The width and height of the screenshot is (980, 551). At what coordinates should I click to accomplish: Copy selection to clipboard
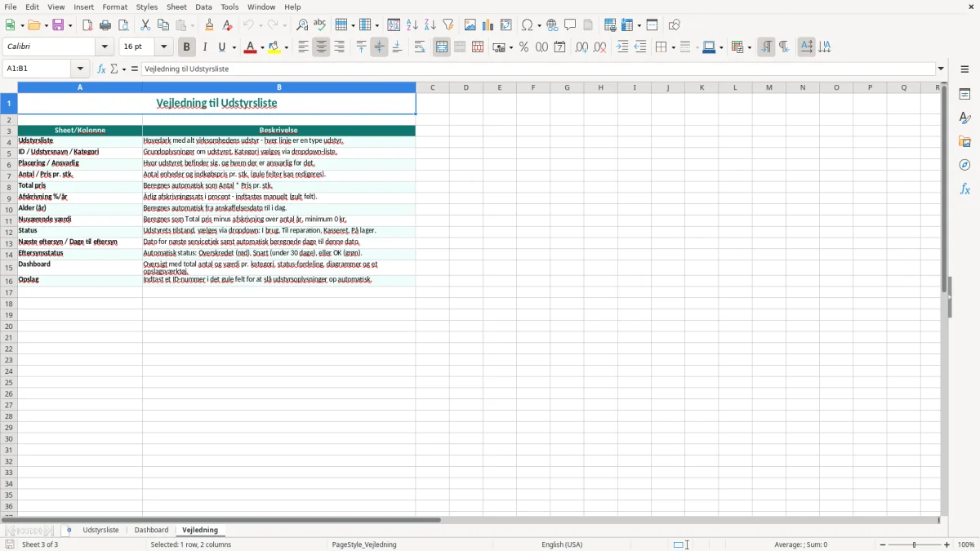pyautogui.click(x=163, y=25)
